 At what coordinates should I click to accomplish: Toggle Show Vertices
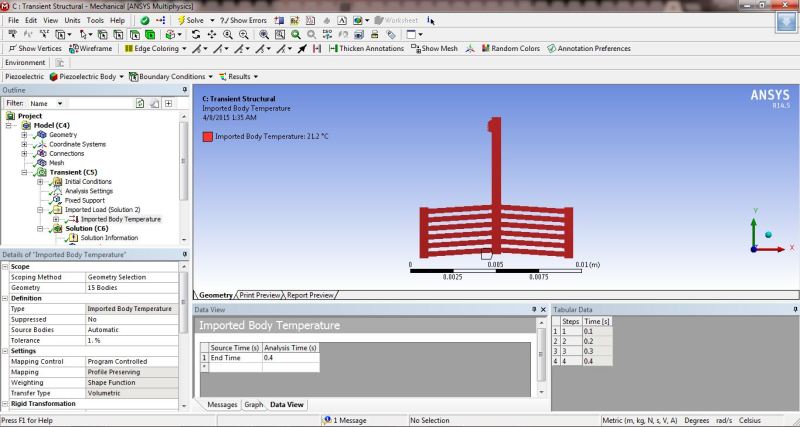[35, 48]
